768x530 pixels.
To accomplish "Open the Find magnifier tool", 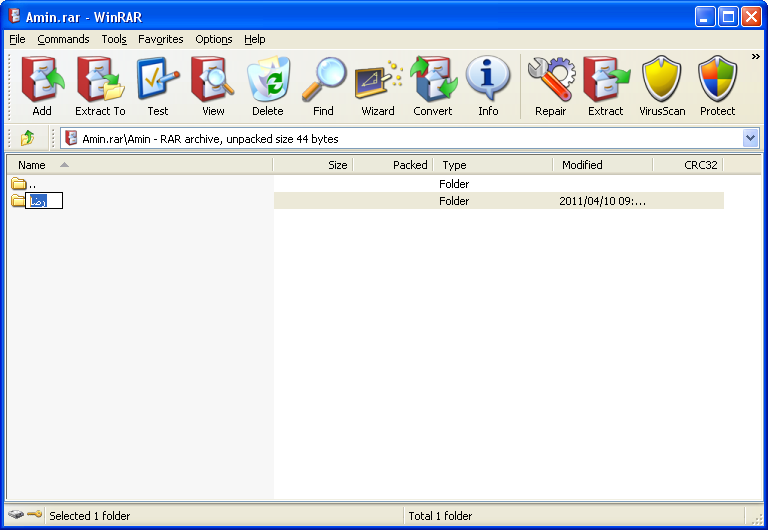I will click(x=323, y=85).
